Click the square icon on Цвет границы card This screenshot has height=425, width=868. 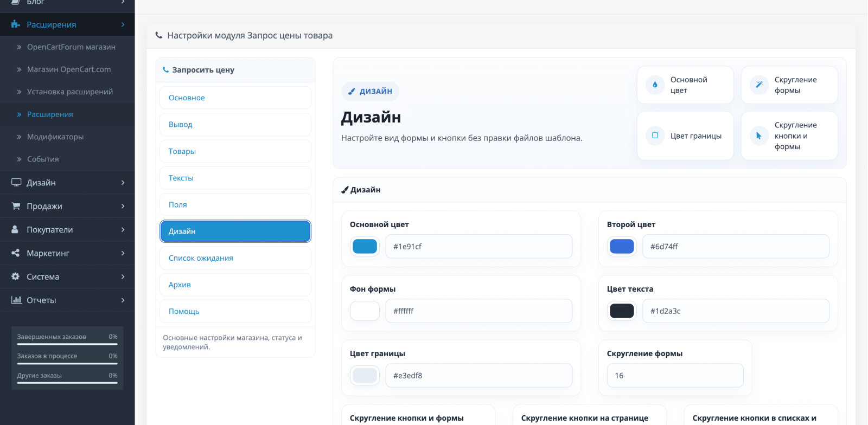coord(655,136)
